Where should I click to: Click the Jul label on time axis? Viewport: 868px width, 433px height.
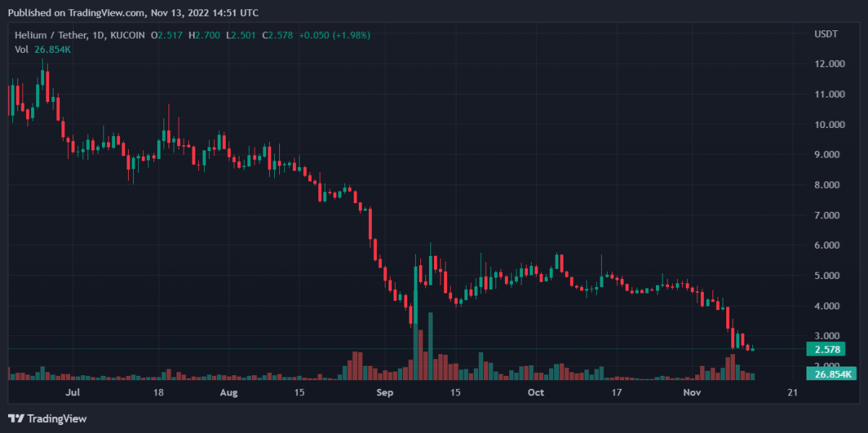point(72,393)
